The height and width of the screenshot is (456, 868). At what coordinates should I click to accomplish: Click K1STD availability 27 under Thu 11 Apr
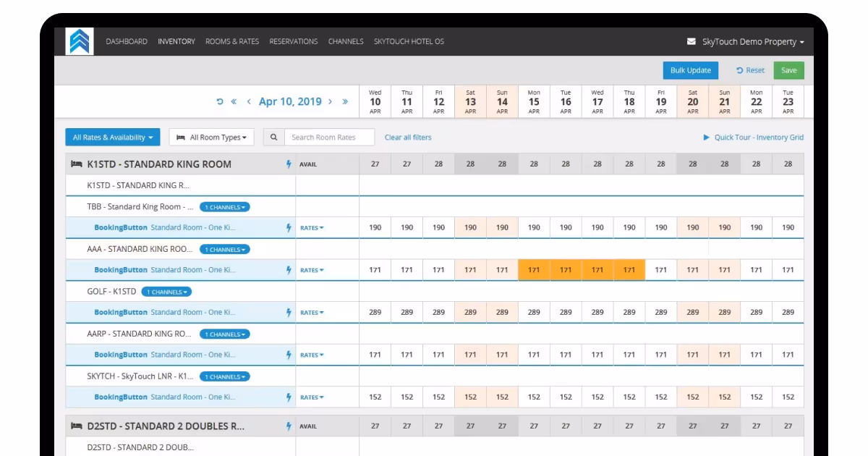point(407,164)
